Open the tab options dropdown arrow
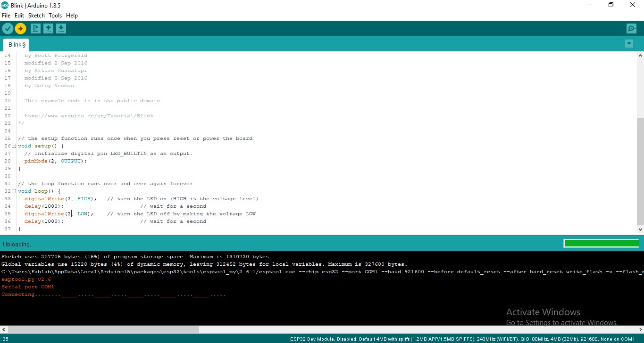 tap(629, 44)
